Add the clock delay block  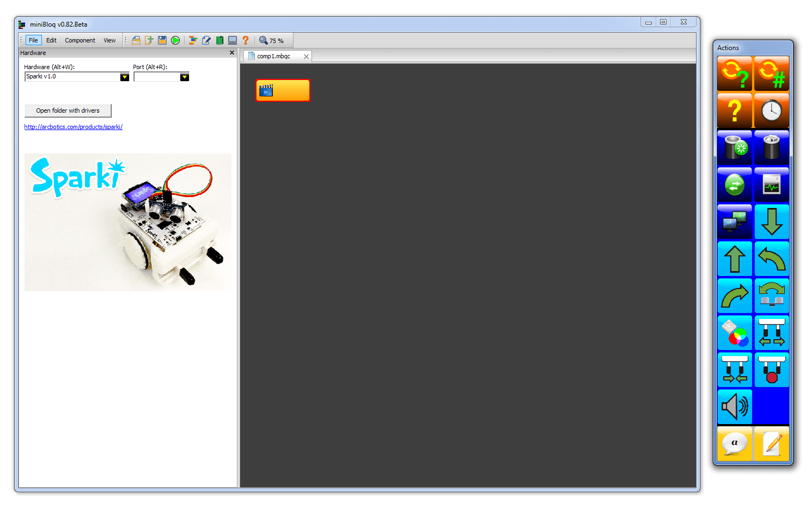coord(772,111)
